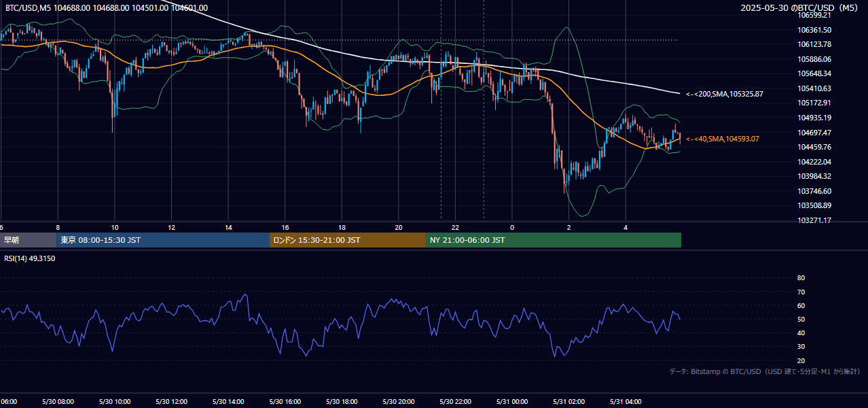Click the 40 SMA label 104593.07
Image resolution: width=868 pixels, height=408 pixels.
tap(723, 139)
